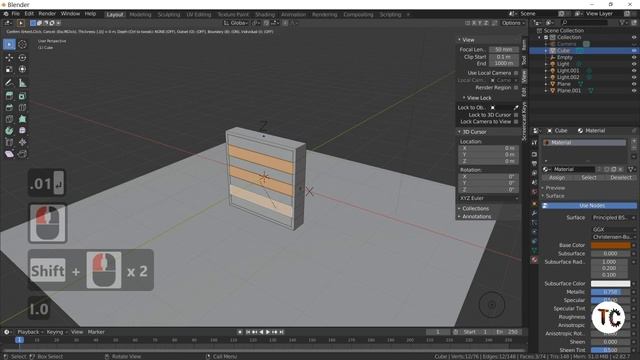The image size is (640, 360).
Task: Select the Poly Build tool
Action: [x=22, y=119]
